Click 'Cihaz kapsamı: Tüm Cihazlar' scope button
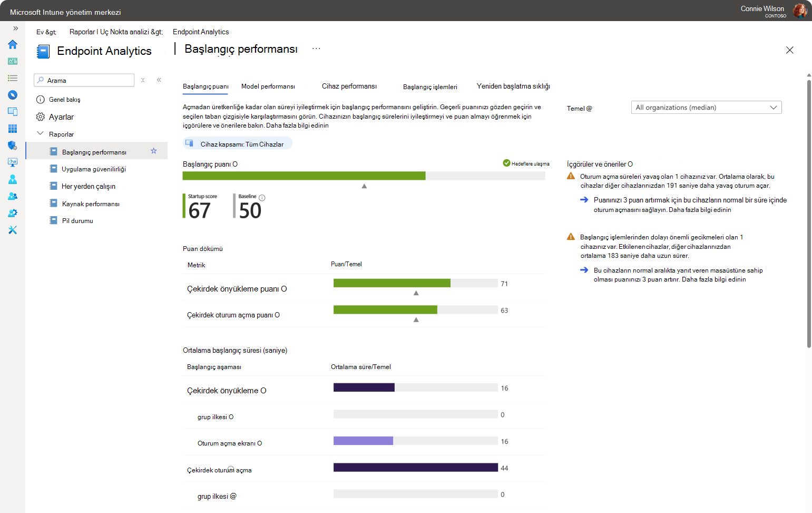812x513 pixels. tap(238, 144)
